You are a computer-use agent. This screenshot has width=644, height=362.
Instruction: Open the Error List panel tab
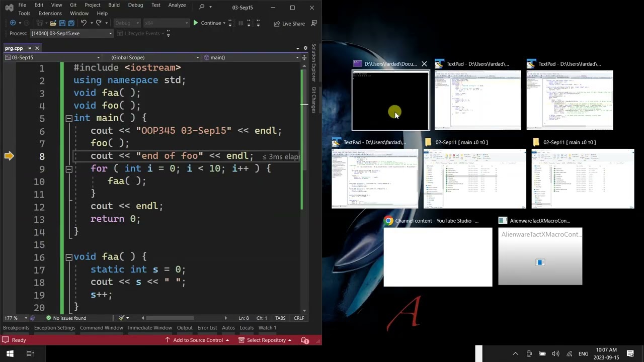click(207, 328)
